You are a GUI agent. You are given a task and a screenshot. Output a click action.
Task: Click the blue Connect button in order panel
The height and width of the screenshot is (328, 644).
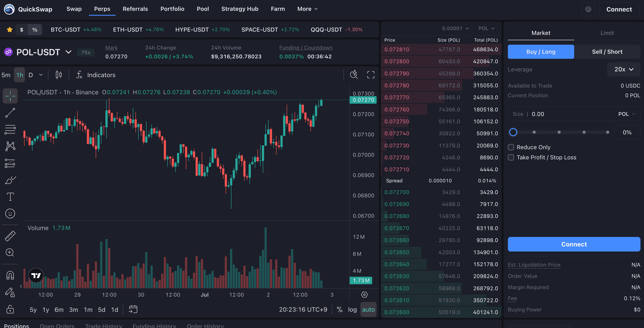click(x=574, y=244)
